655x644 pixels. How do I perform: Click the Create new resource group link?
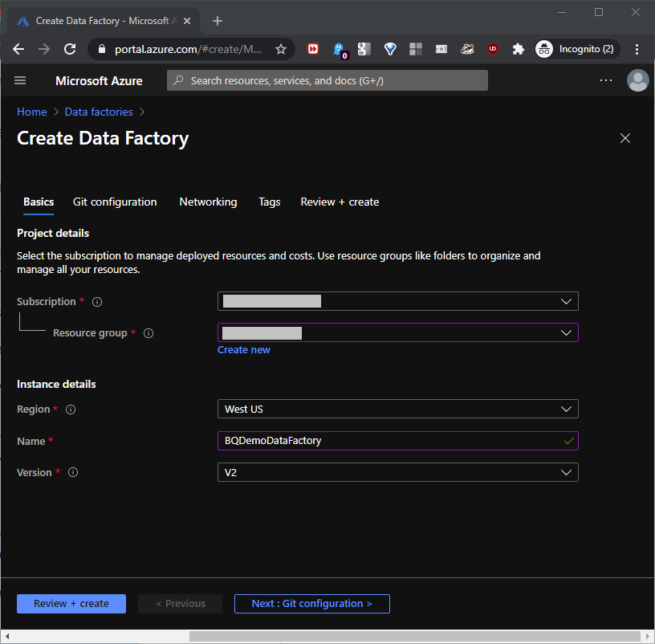[244, 350]
